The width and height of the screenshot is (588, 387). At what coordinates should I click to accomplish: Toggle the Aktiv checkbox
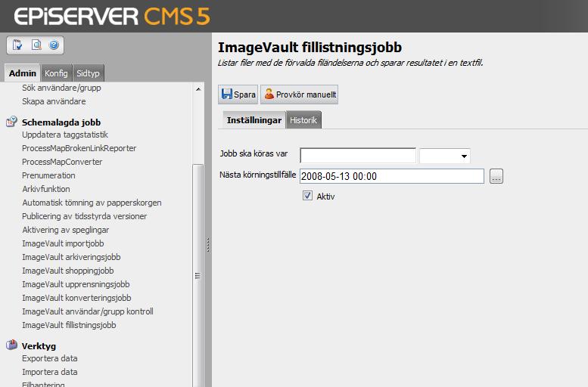click(x=307, y=196)
